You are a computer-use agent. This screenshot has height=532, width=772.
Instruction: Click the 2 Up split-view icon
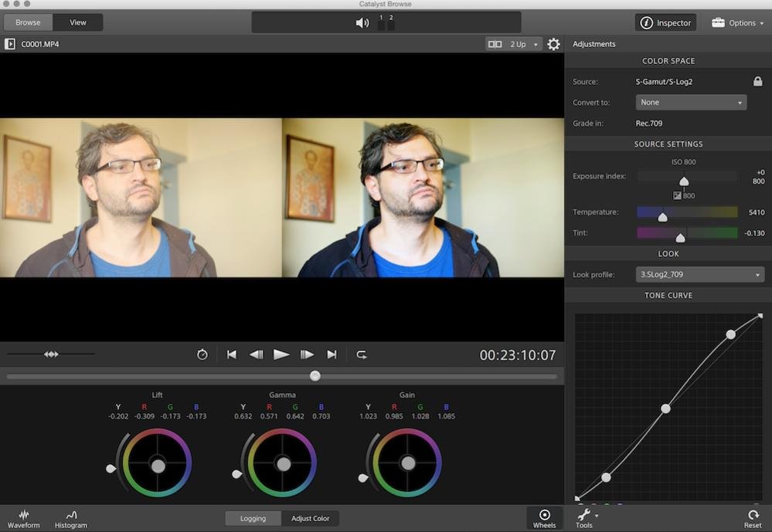(495, 44)
